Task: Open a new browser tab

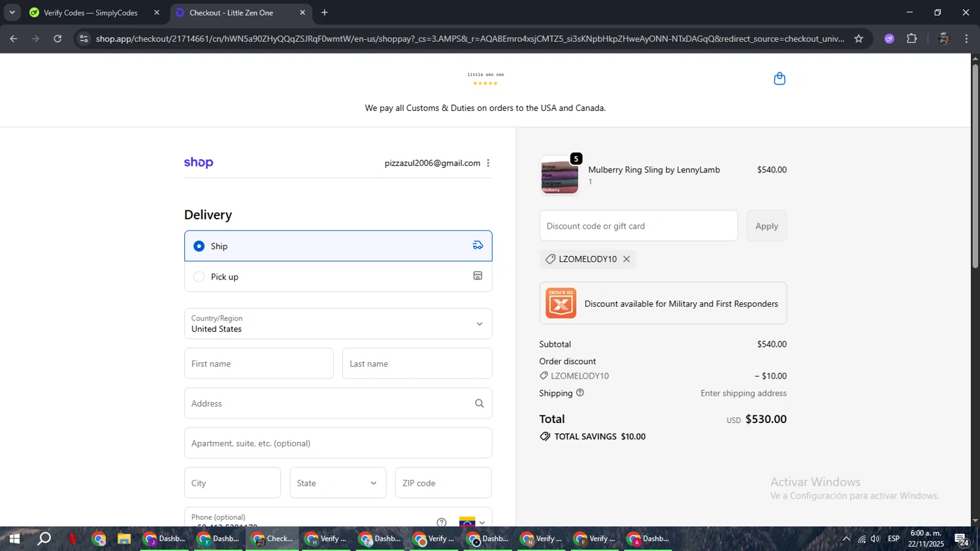Action: [325, 12]
